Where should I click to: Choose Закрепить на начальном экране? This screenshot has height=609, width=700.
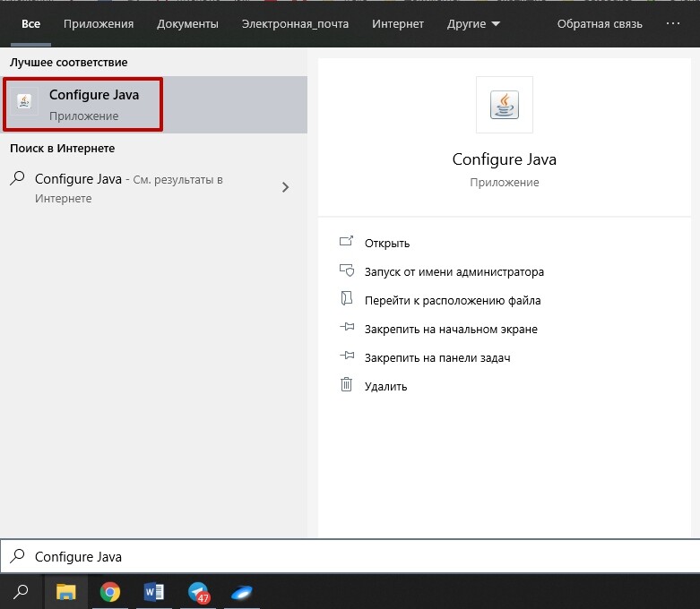451,329
